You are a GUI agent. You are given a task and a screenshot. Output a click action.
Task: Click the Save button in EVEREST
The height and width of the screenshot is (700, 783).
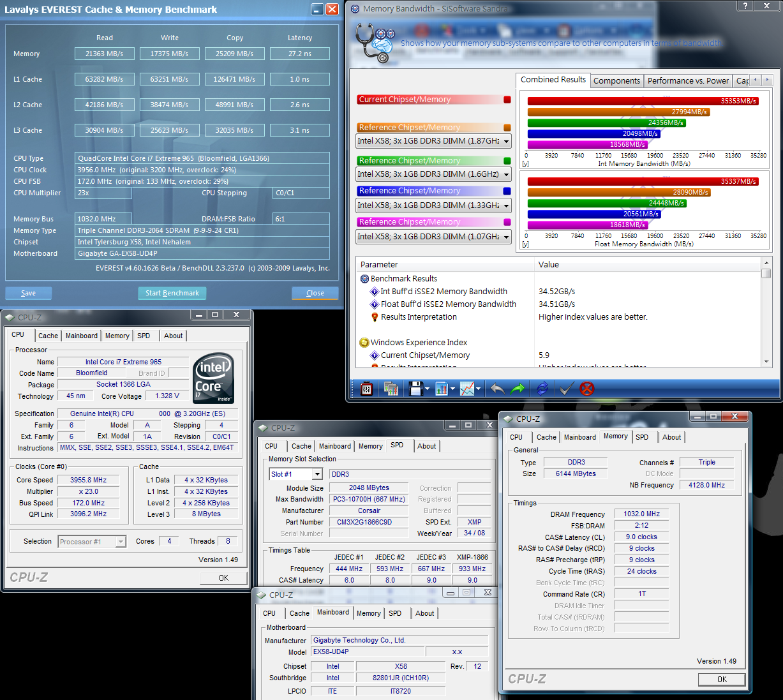[28, 294]
